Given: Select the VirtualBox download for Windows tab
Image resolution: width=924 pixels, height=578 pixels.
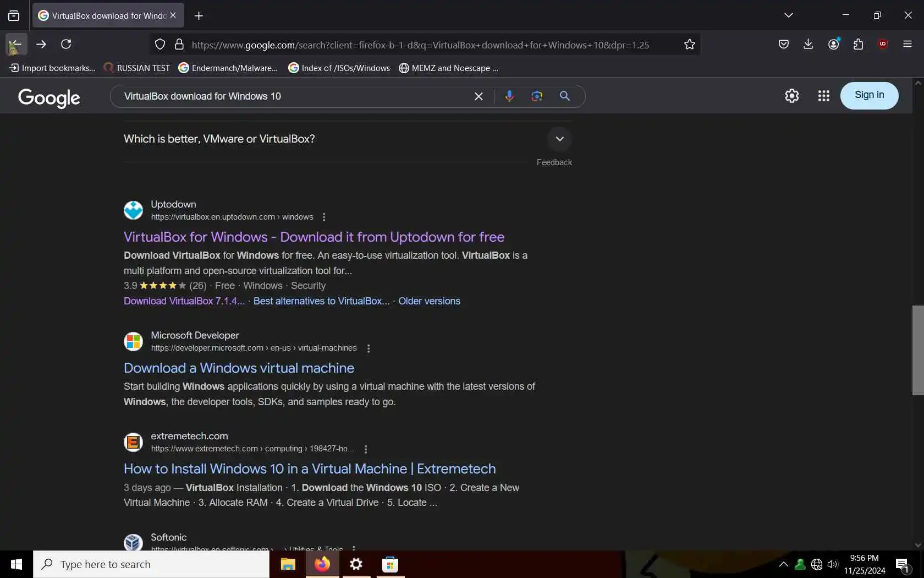Looking at the screenshot, I should (x=108, y=15).
